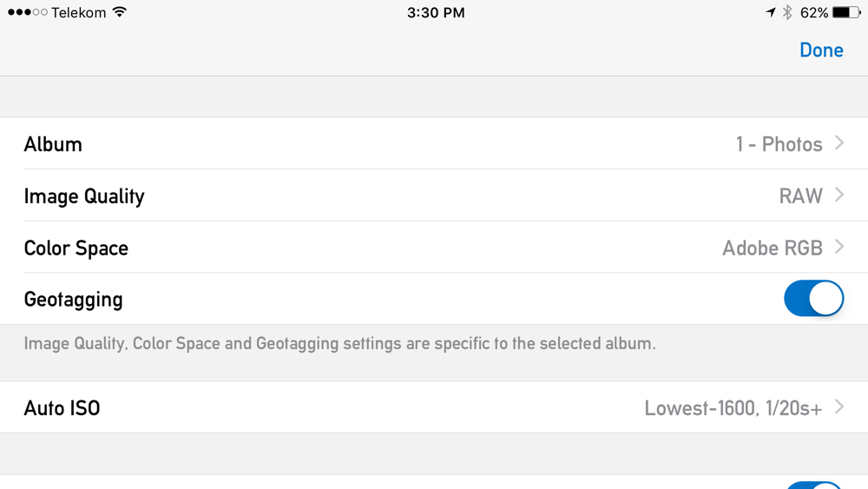The width and height of the screenshot is (868, 489).
Task: Tap the location services arrow icon
Action: (x=771, y=12)
